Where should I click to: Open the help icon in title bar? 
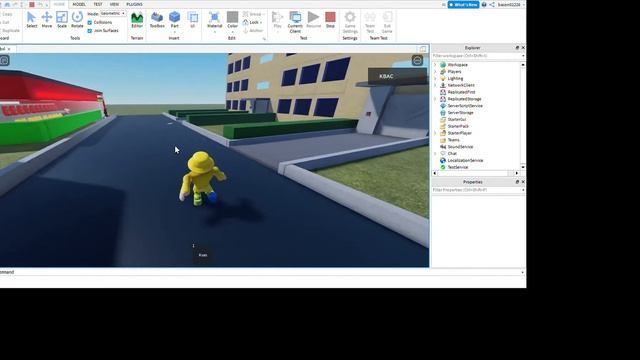tap(484, 4)
